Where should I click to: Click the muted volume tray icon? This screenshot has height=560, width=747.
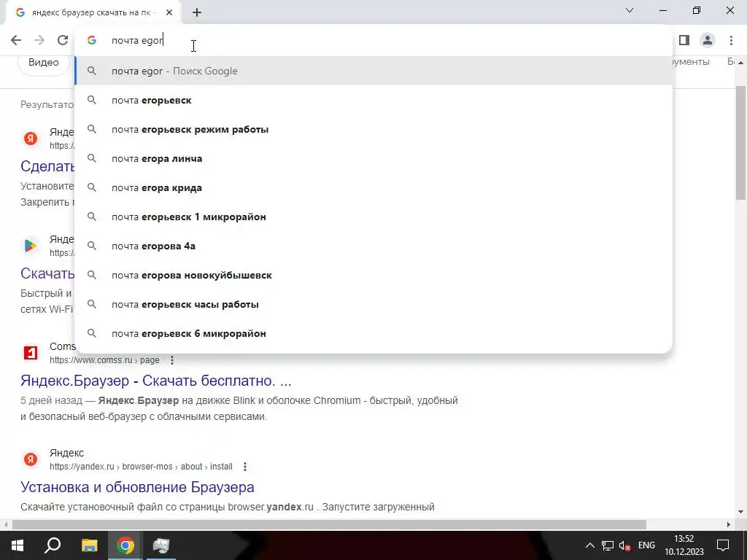point(625,545)
